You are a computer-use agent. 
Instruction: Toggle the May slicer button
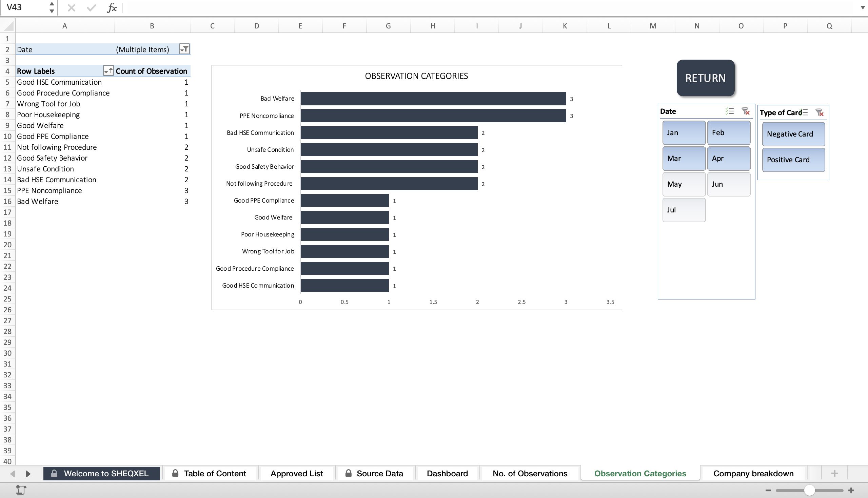click(684, 184)
